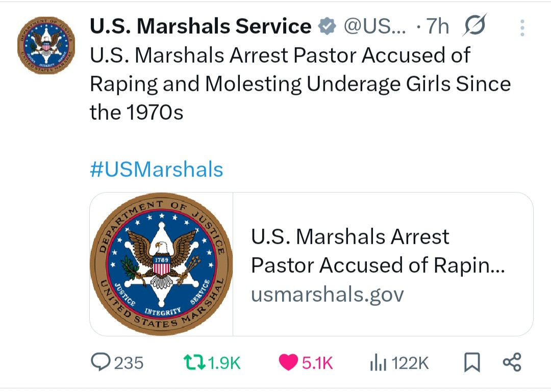Open the share icon menu

click(512, 362)
